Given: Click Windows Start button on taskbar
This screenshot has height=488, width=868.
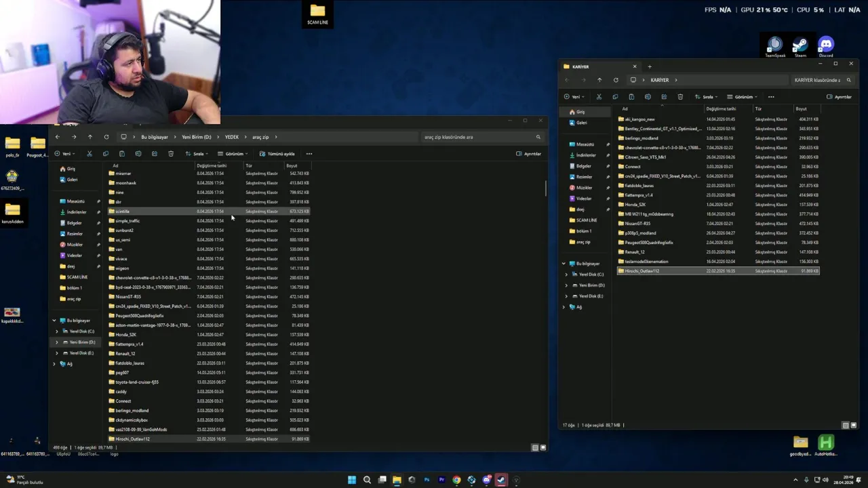Looking at the screenshot, I should click(x=352, y=480).
